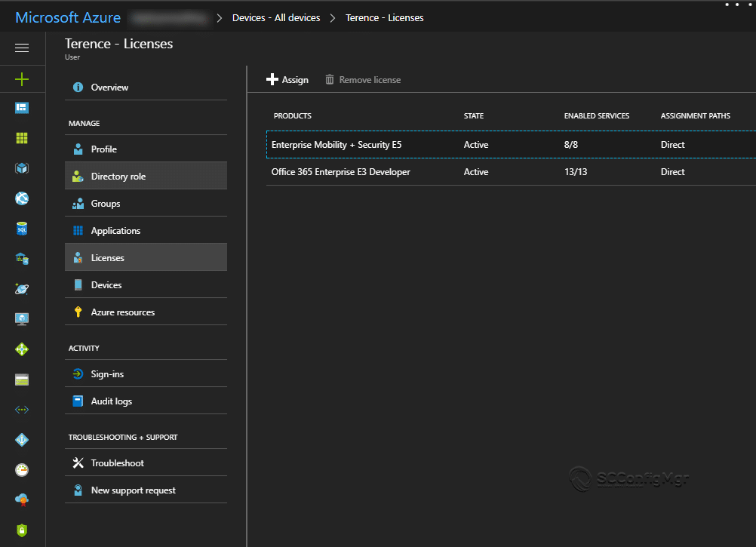Open the Applications menu item
The width and height of the screenshot is (756, 547).
[146, 231]
